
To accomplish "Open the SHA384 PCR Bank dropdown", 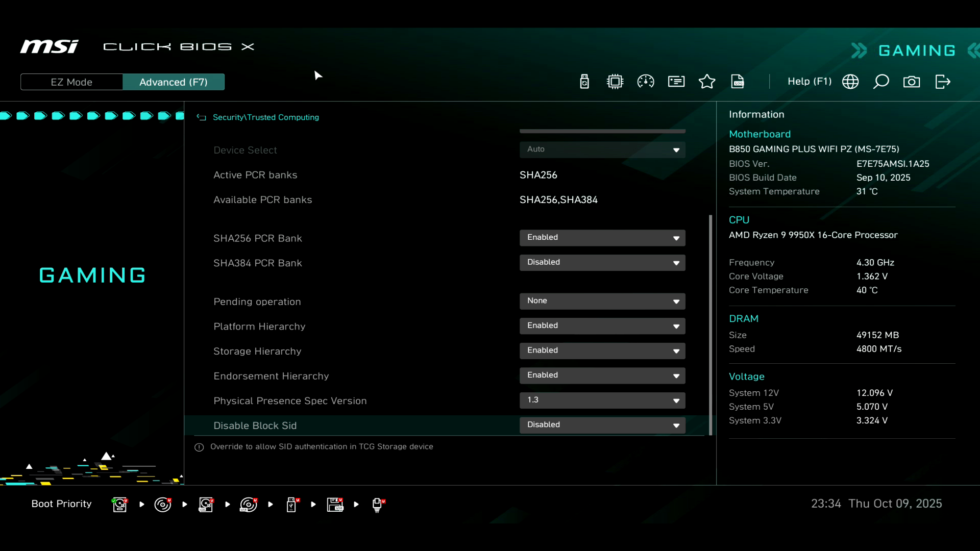I will [x=602, y=262].
